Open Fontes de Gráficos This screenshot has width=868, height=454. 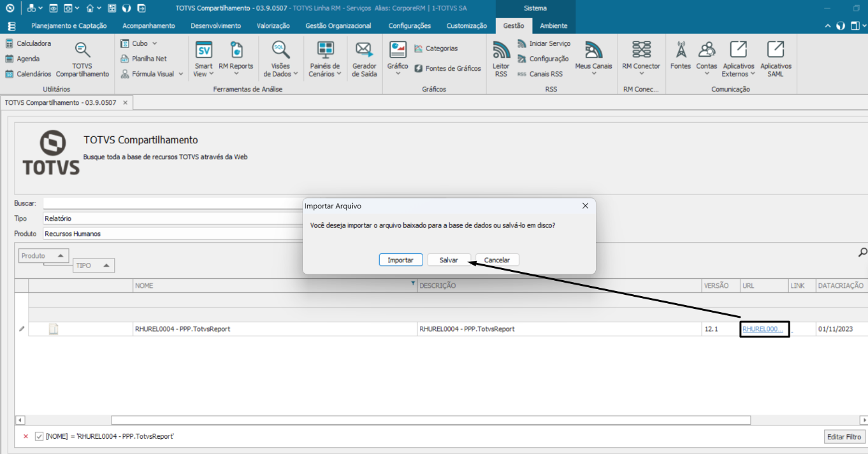click(447, 68)
